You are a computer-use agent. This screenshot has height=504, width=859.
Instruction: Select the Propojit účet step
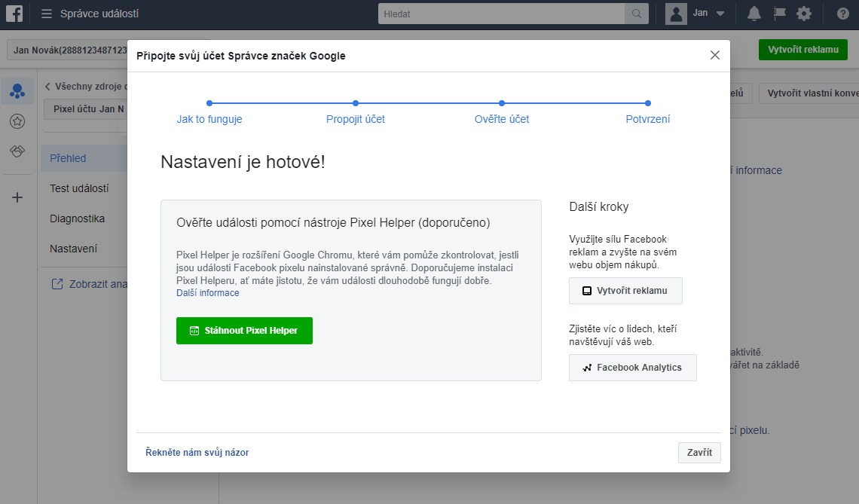356,119
